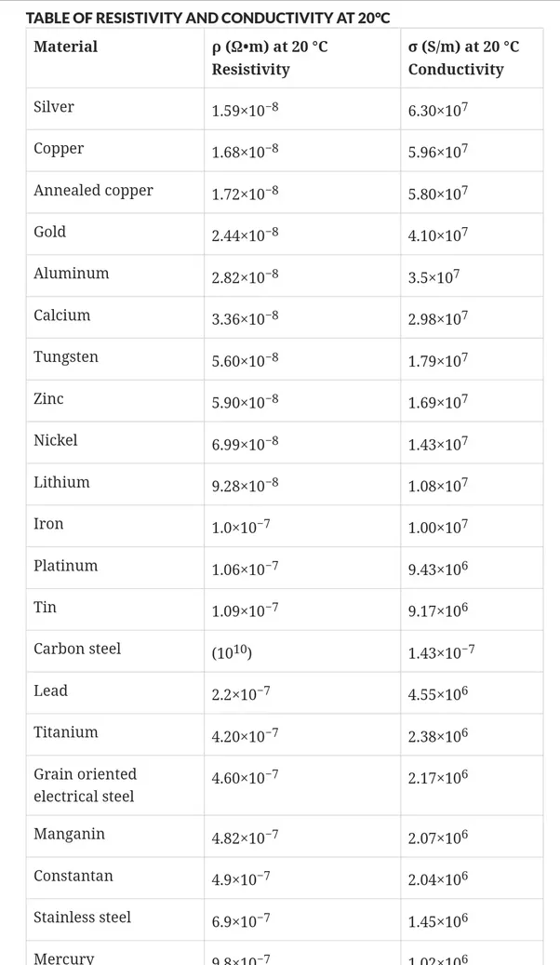
Task: Select Carbon steel resistivity value (10¹⁰)
Action: [x=232, y=652]
